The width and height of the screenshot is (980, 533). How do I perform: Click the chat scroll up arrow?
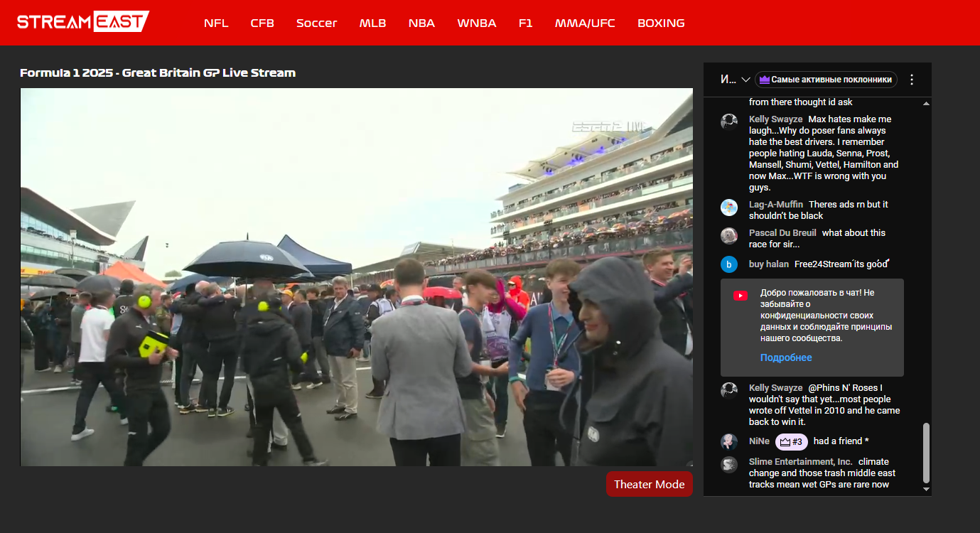click(x=926, y=104)
